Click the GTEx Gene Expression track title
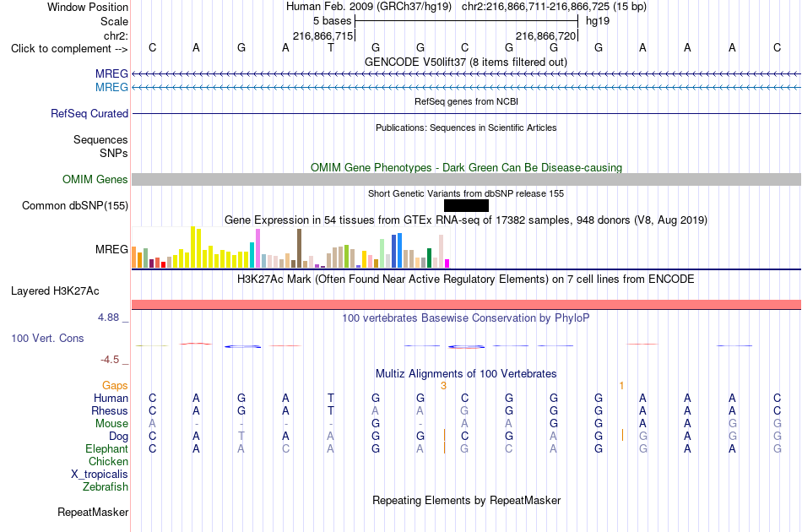The height and width of the screenshot is (532, 802). click(466, 220)
